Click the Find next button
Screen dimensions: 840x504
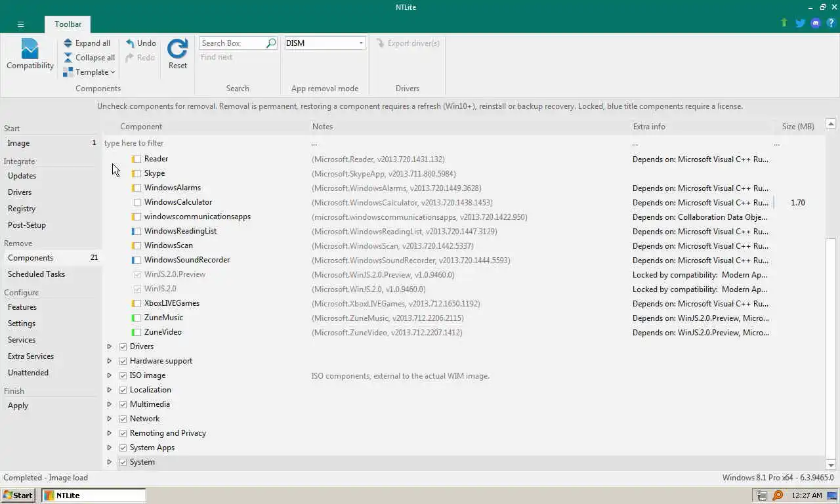[217, 57]
